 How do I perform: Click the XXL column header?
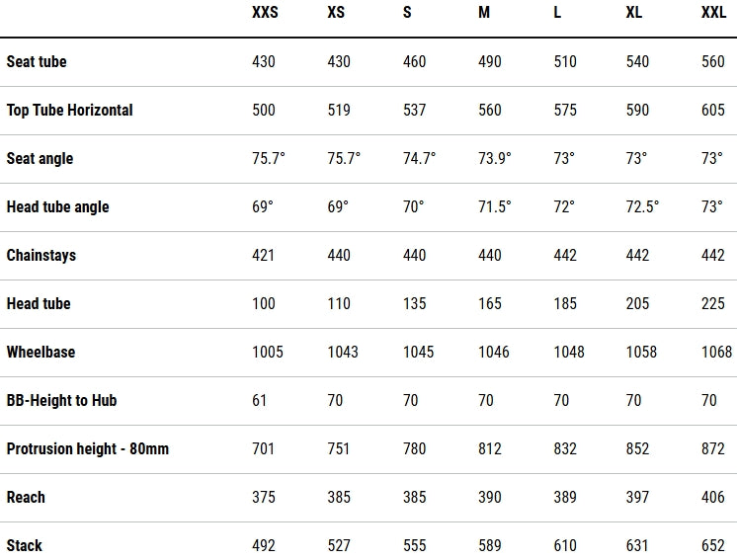pos(714,12)
